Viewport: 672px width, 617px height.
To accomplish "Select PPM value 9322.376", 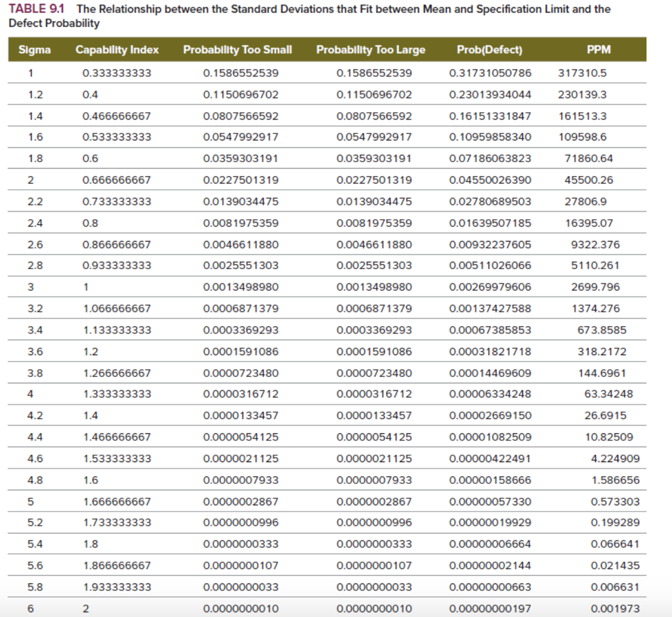I will (x=595, y=245).
